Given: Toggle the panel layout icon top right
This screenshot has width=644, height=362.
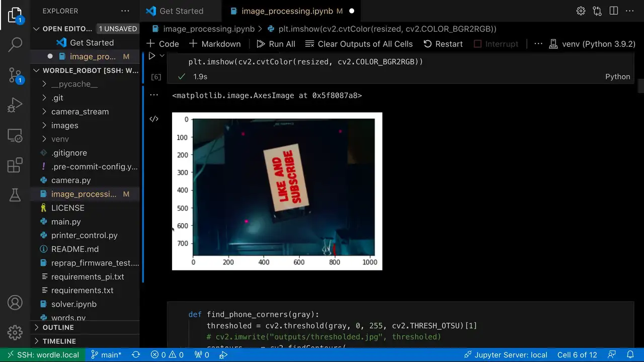Looking at the screenshot, I should click(613, 11).
